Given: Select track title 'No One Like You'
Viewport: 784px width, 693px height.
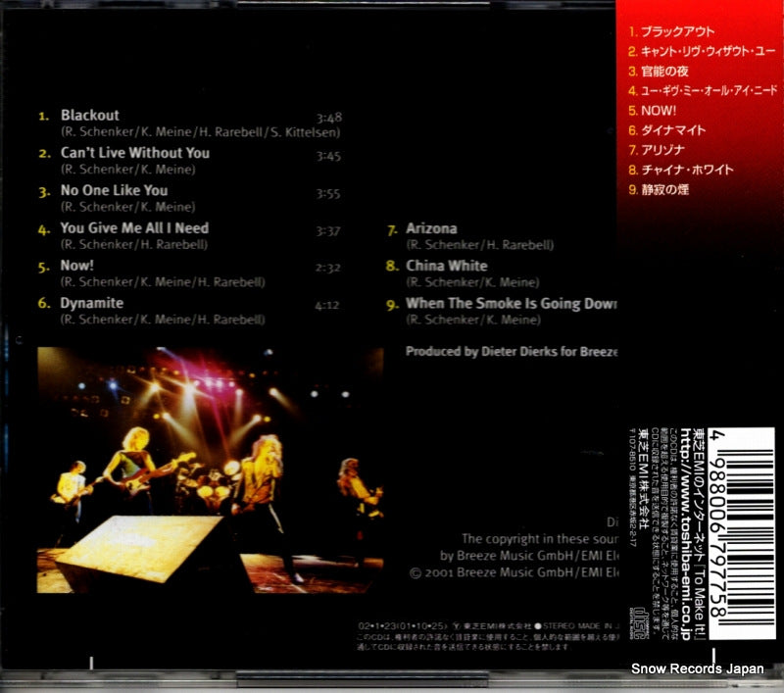Looking at the screenshot, I should click(x=114, y=190).
